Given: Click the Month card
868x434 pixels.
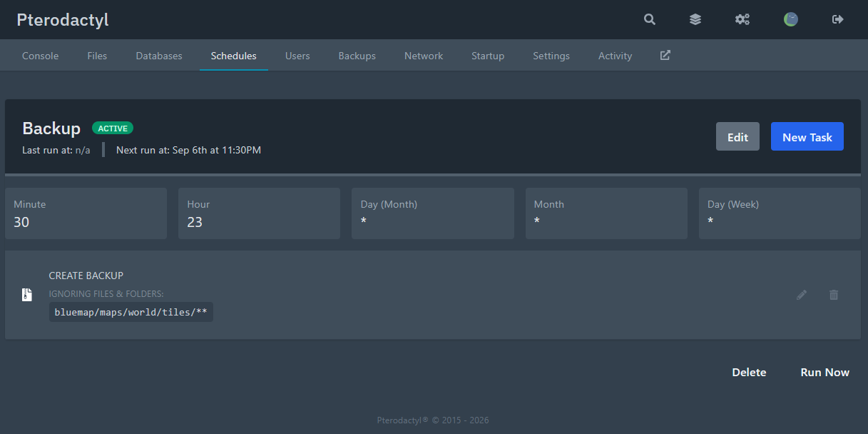Looking at the screenshot, I should [x=606, y=213].
